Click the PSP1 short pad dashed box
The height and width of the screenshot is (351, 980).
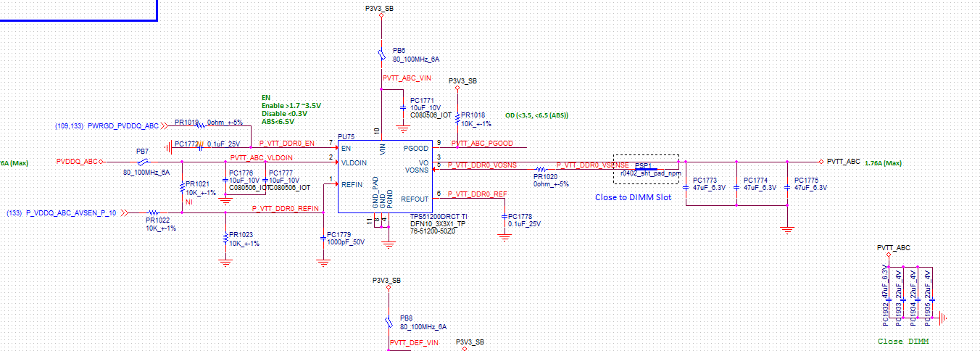pyautogui.click(x=646, y=168)
